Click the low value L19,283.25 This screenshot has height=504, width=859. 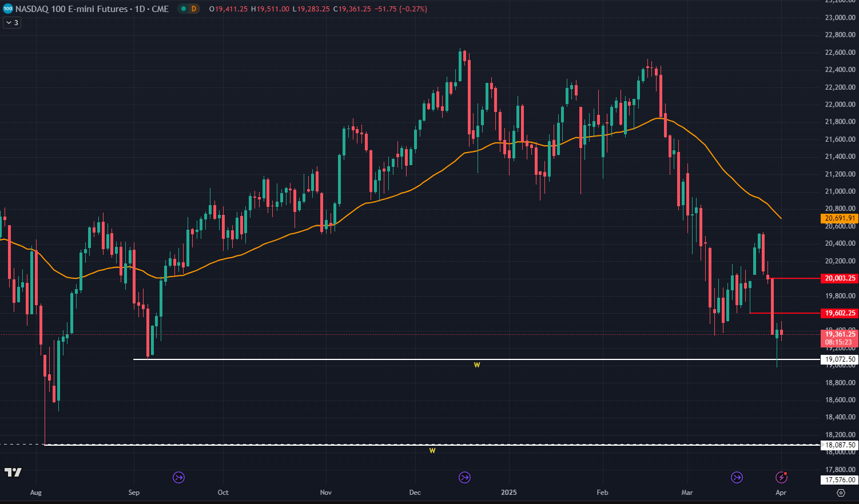pyautogui.click(x=311, y=9)
